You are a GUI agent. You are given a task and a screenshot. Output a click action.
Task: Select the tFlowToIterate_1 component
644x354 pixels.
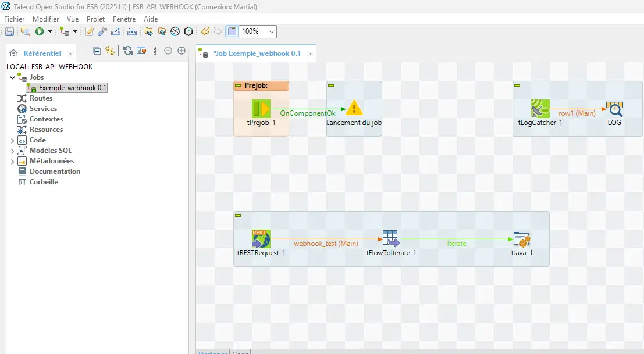(391, 238)
